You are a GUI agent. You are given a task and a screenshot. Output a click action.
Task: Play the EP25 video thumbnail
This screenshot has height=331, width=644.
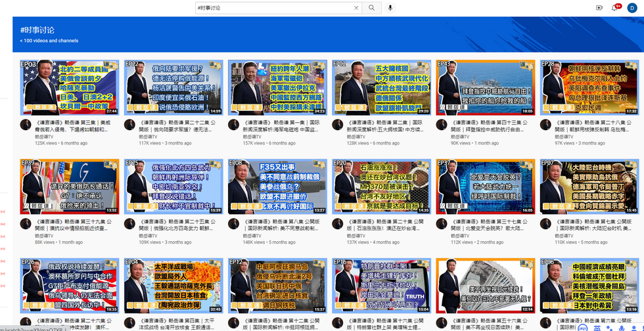173,187
